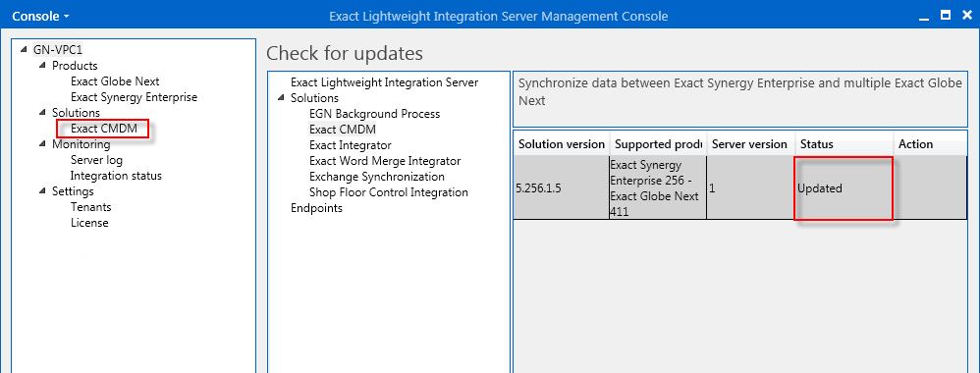
Task: Select Exact Word Merge Integrator
Action: coord(384,161)
